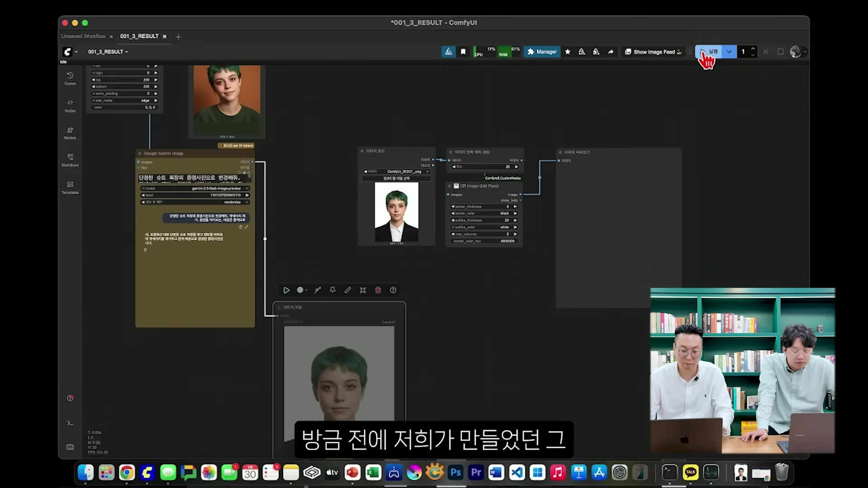The image size is (868, 488).
Task: Click the bookmark icon in top toolbar
Action: (x=463, y=52)
